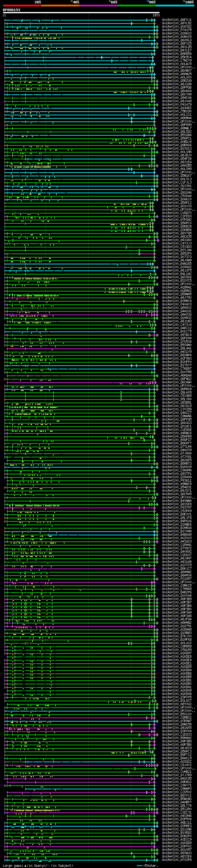The image size is (197, 868).
Task: Select hit label UniRef100_Q6FX25
Action: coord(177,43)
